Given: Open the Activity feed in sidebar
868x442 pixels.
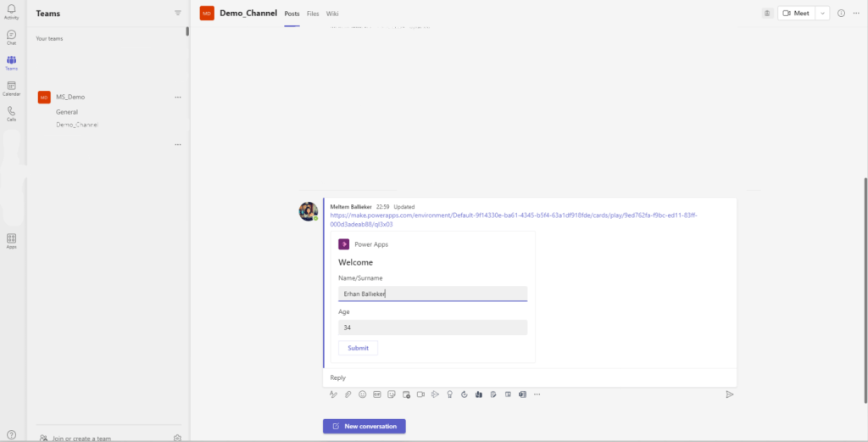Looking at the screenshot, I should click(11, 11).
